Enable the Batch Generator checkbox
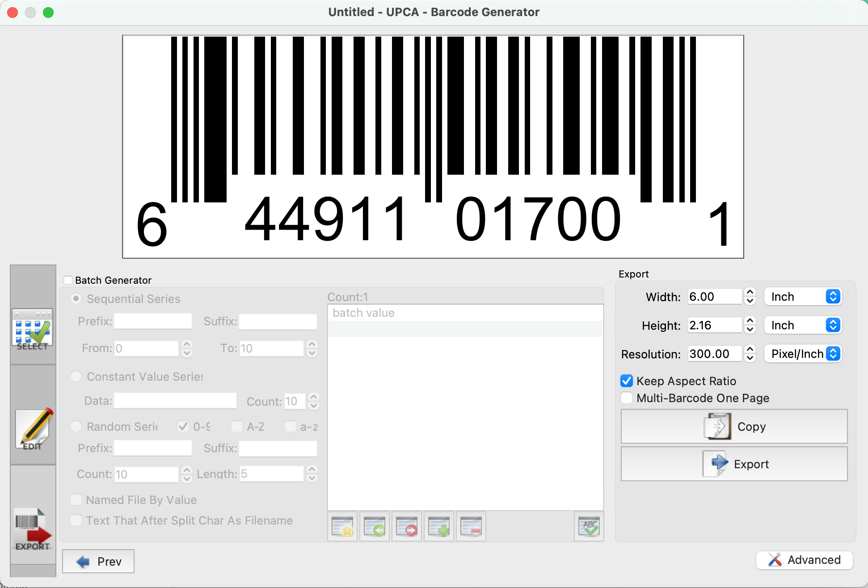The height and width of the screenshot is (588, 868). click(68, 280)
